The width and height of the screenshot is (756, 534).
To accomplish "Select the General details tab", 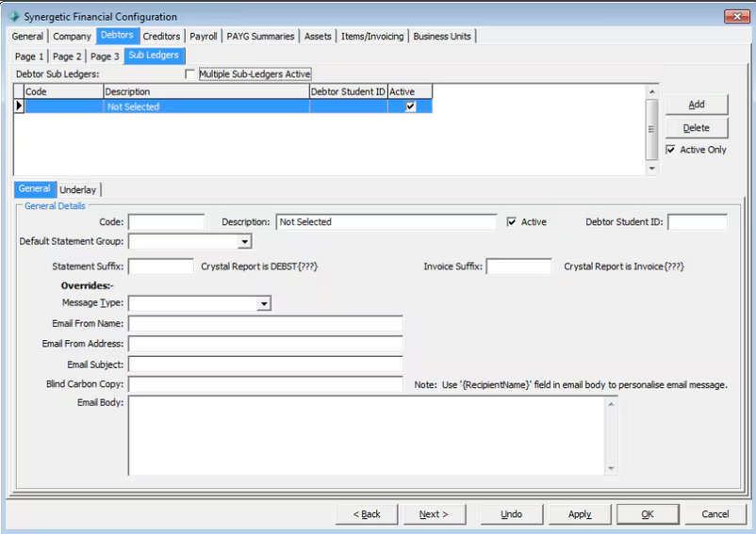I will 35,188.
